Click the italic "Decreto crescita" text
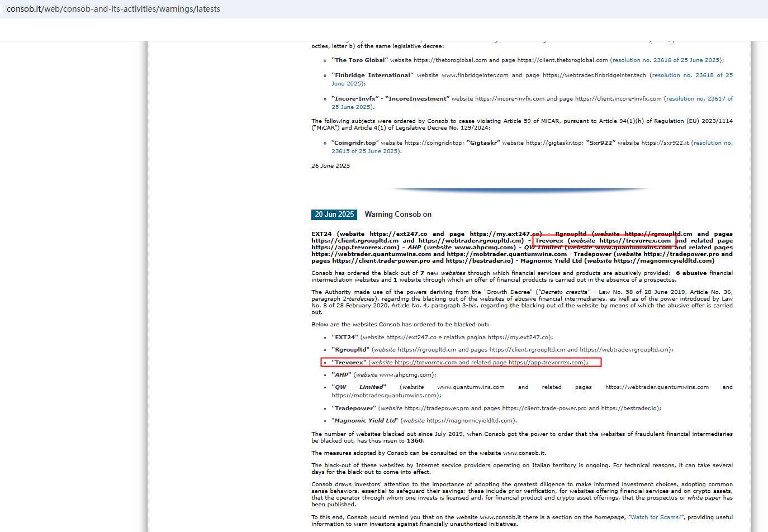This screenshot has height=532, width=768. coord(563,292)
